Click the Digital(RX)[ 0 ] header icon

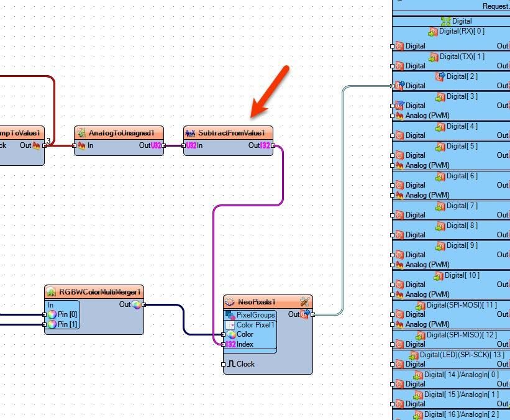click(433, 32)
